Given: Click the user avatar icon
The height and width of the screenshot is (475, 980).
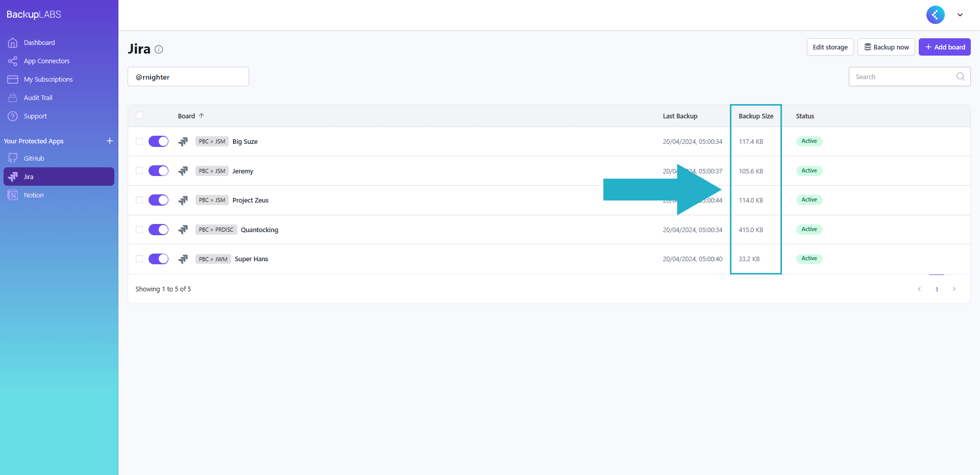Looking at the screenshot, I should pyautogui.click(x=935, y=15).
